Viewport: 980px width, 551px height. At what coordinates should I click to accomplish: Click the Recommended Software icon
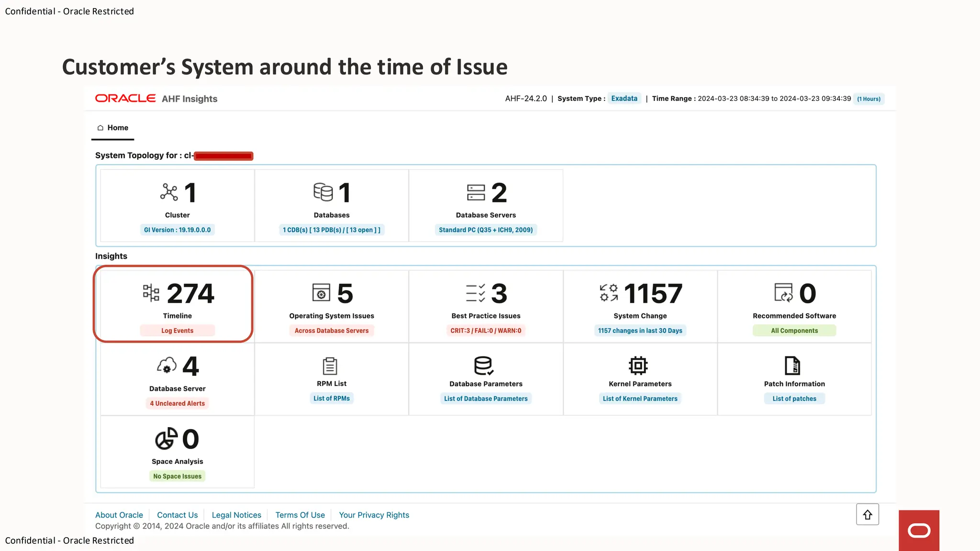point(784,293)
